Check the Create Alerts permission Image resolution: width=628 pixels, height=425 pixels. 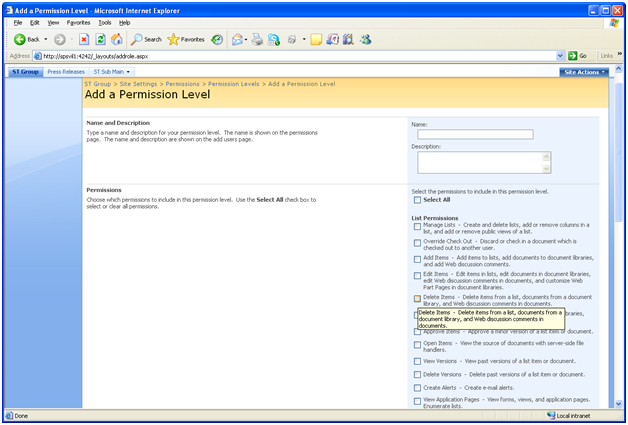pos(417,388)
